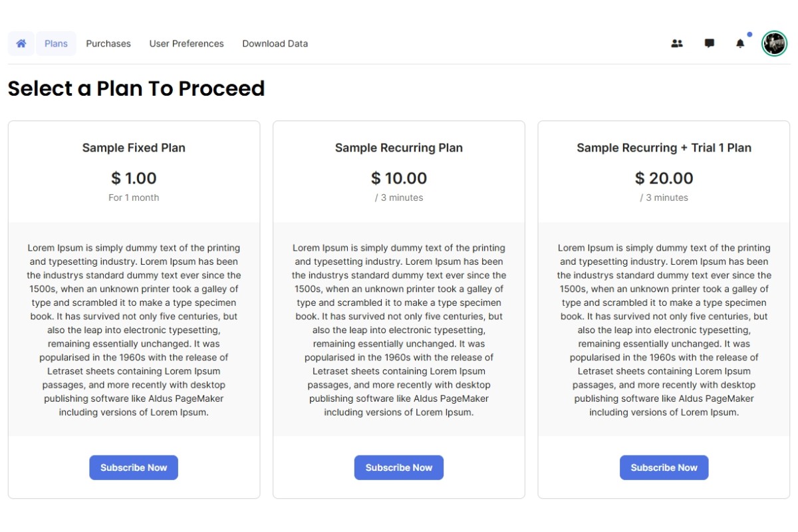Open the users group icon
The image size is (798, 532).
tap(677, 44)
